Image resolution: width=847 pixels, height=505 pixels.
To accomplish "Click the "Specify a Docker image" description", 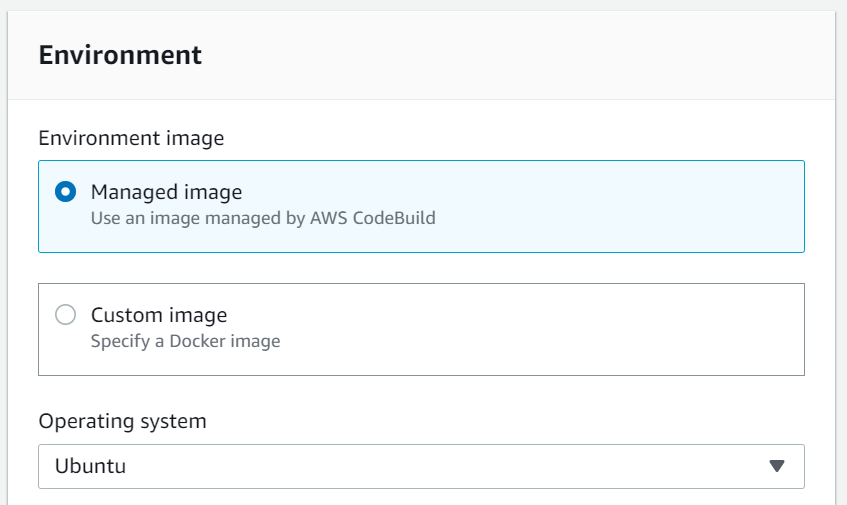I will (185, 341).
